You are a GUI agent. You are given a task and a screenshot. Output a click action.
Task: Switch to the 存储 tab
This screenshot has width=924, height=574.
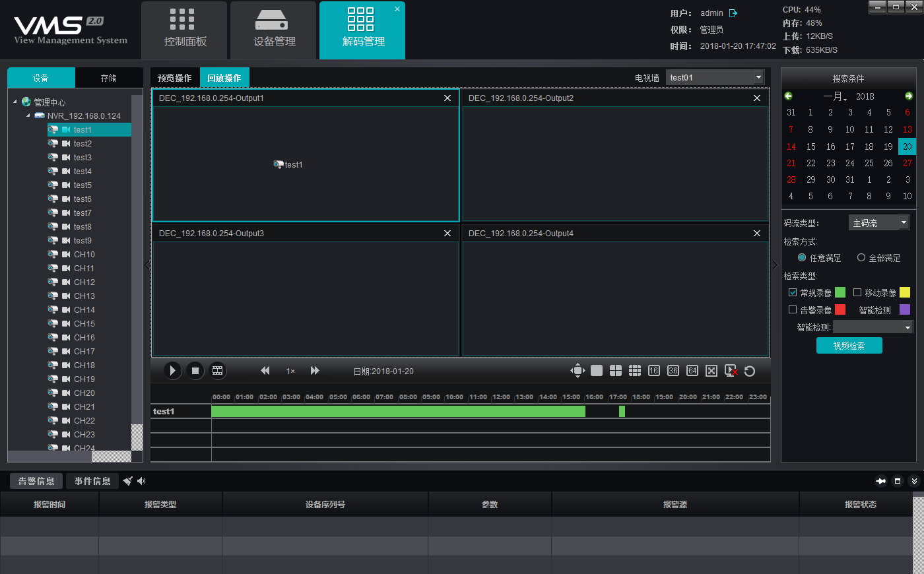pyautogui.click(x=109, y=78)
